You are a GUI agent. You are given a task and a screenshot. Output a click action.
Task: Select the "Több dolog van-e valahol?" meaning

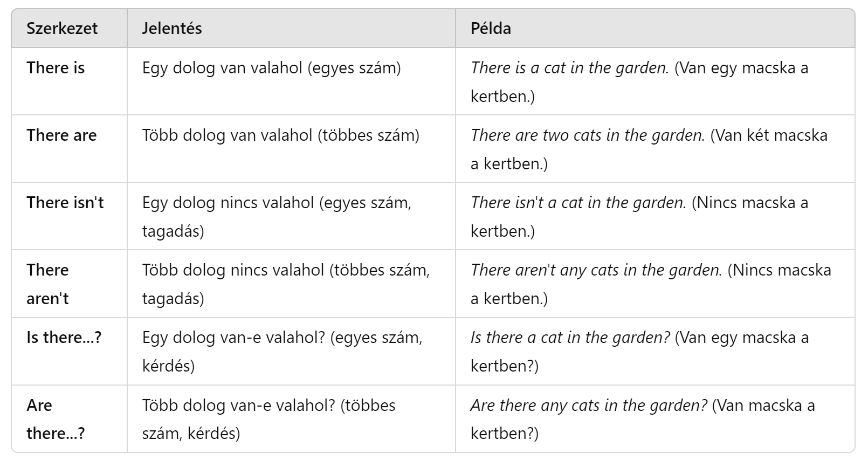tap(268, 419)
